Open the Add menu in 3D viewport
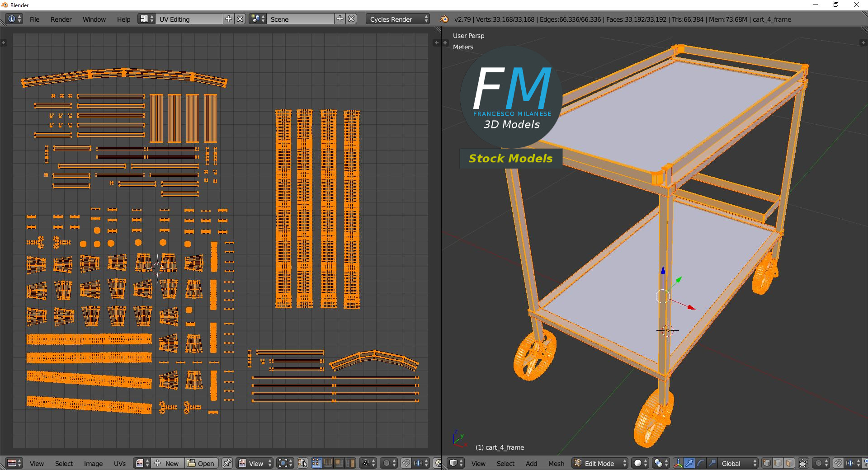The height and width of the screenshot is (470, 868). point(531,463)
